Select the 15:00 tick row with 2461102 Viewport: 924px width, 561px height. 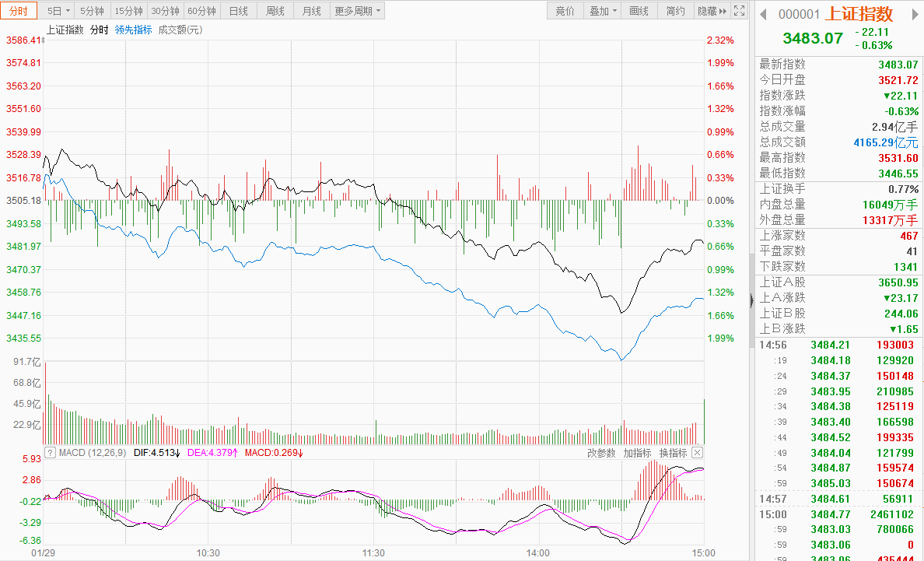(x=839, y=514)
